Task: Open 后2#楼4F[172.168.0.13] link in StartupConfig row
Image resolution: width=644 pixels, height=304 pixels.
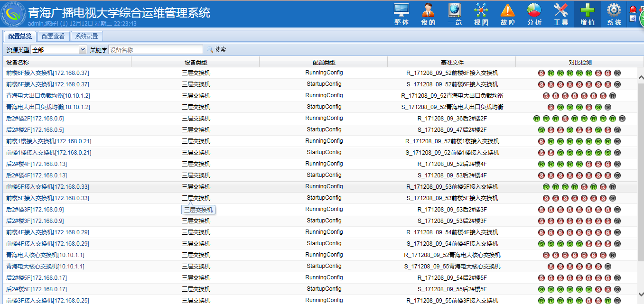Action: 37,175
